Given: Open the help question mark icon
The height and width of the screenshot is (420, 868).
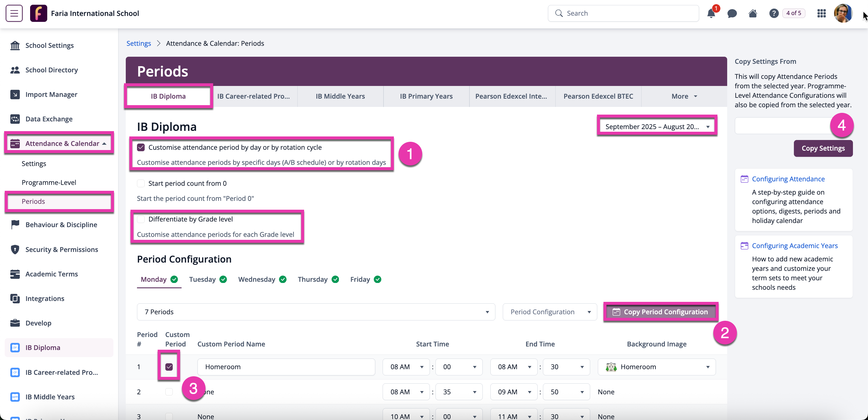Looking at the screenshot, I should pyautogui.click(x=774, y=13).
